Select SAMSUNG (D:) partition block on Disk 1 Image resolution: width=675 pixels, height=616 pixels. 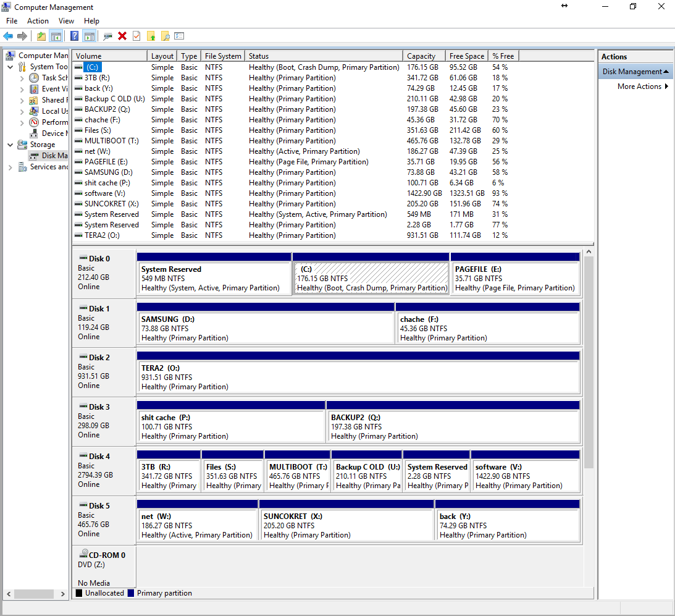click(x=266, y=324)
